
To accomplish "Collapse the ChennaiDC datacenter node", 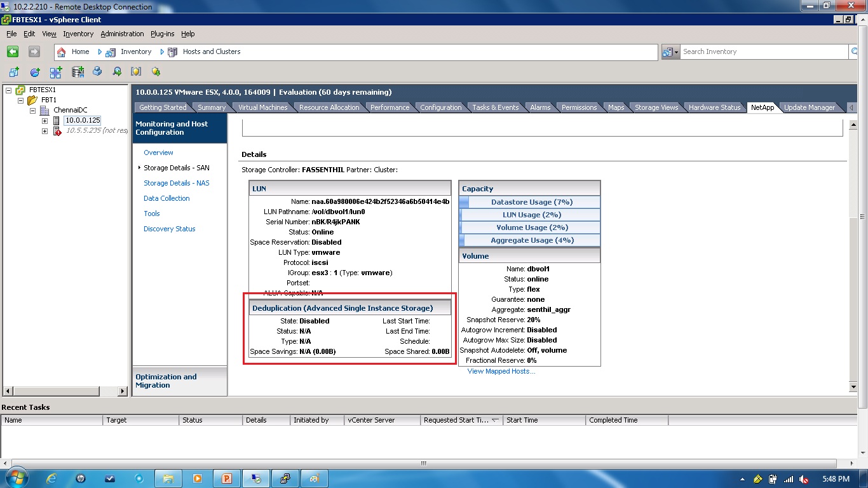I will [32, 110].
